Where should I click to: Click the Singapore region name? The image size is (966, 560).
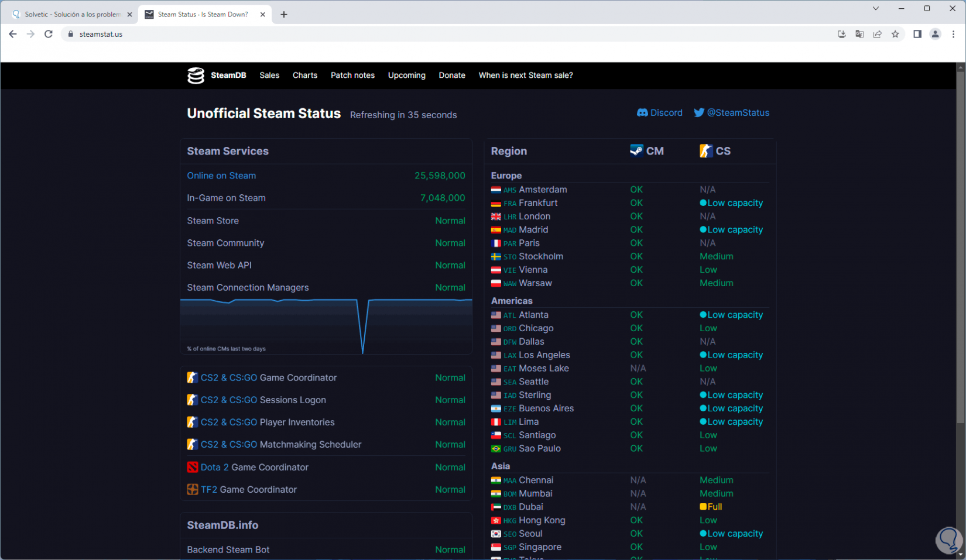(x=540, y=547)
